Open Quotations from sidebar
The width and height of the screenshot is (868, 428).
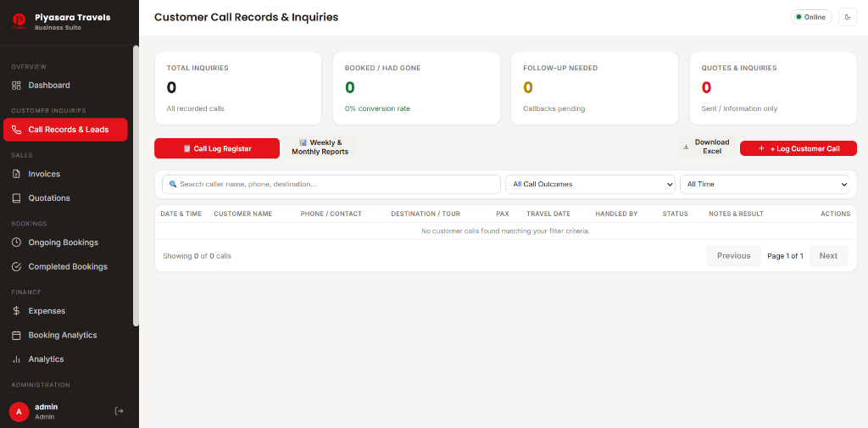(65, 197)
